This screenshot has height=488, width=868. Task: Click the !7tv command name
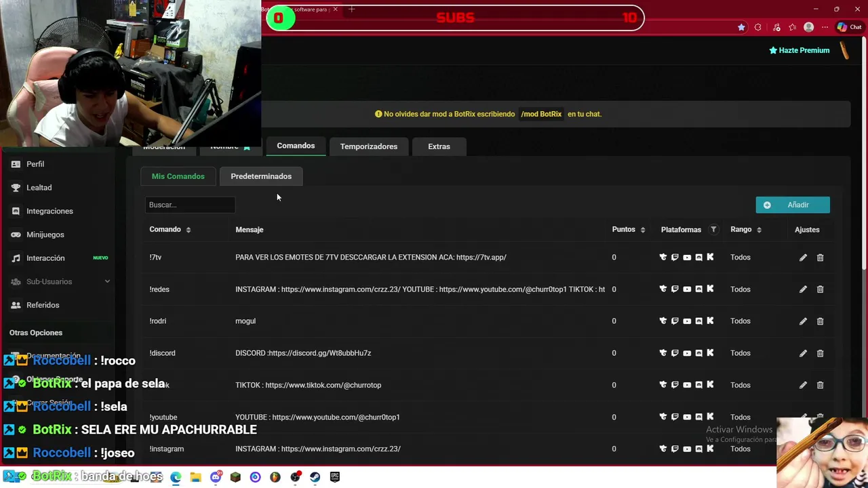click(155, 258)
